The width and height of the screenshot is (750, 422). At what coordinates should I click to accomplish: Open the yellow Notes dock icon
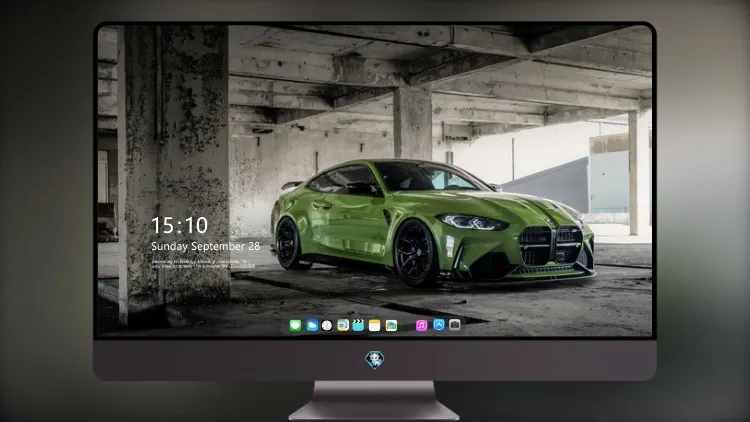[375, 325]
